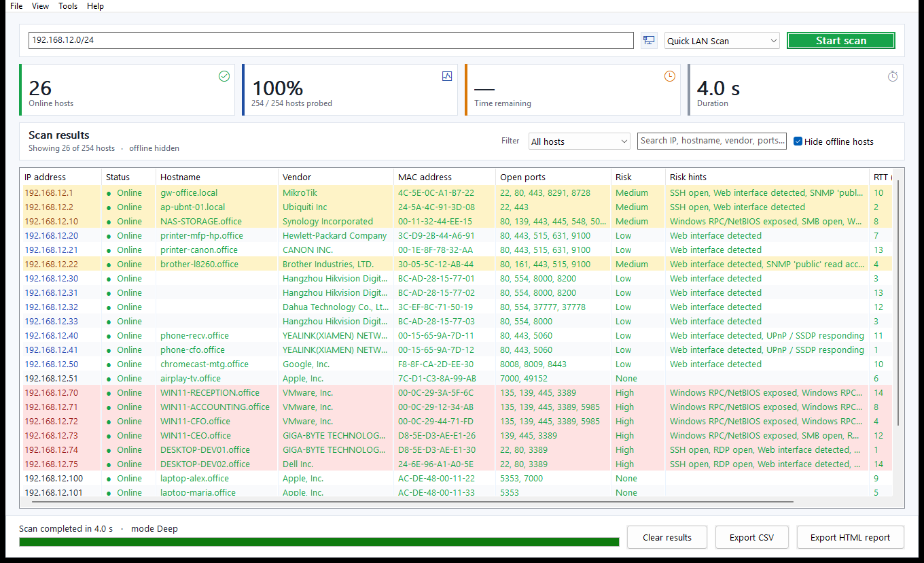Click the Clear results button
The width and height of the screenshot is (924, 563).
667,537
